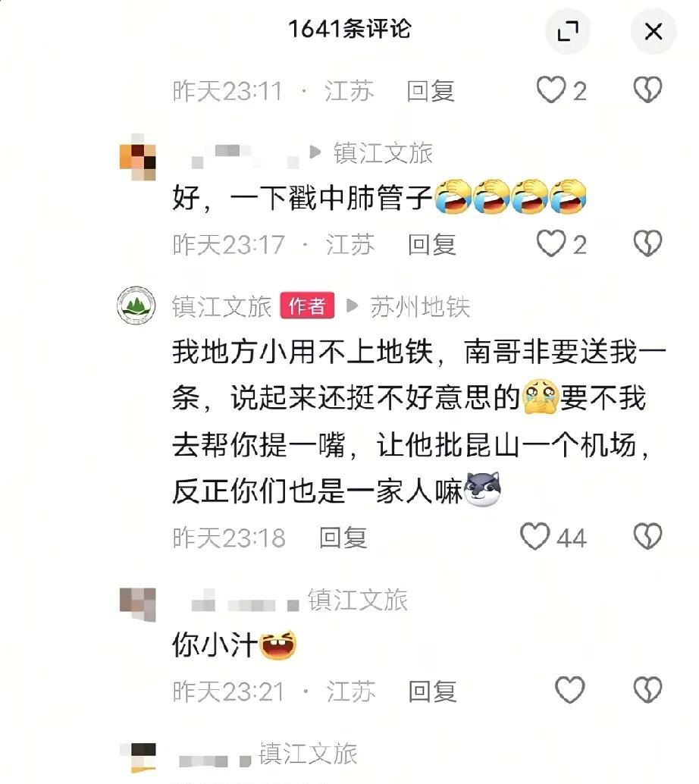699x784 pixels.
Task: Expand the comments panel to fullscreen
Action: point(568,32)
